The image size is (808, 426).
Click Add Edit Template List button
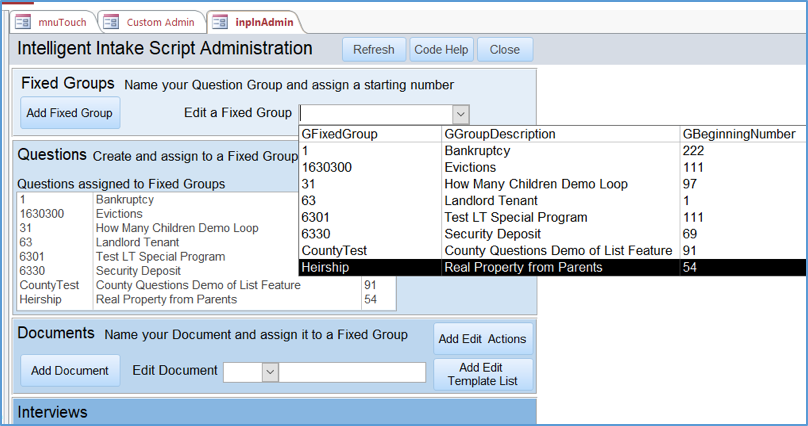click(x=482, y=375)
